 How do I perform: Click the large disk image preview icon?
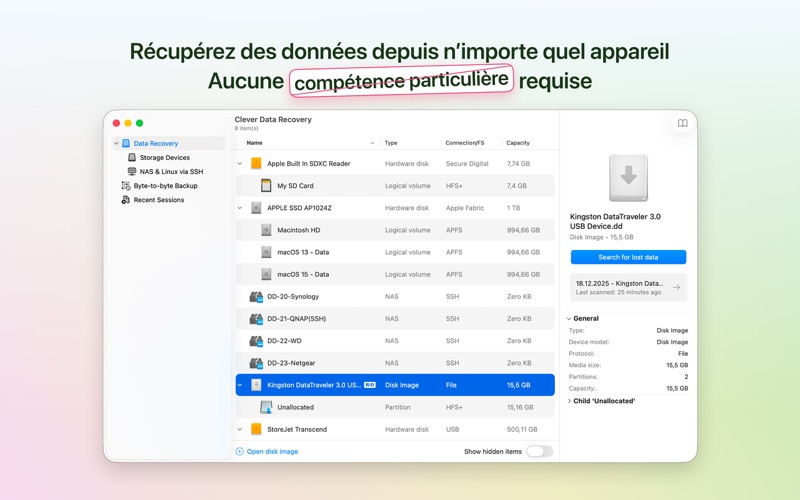tap(628, 178)
